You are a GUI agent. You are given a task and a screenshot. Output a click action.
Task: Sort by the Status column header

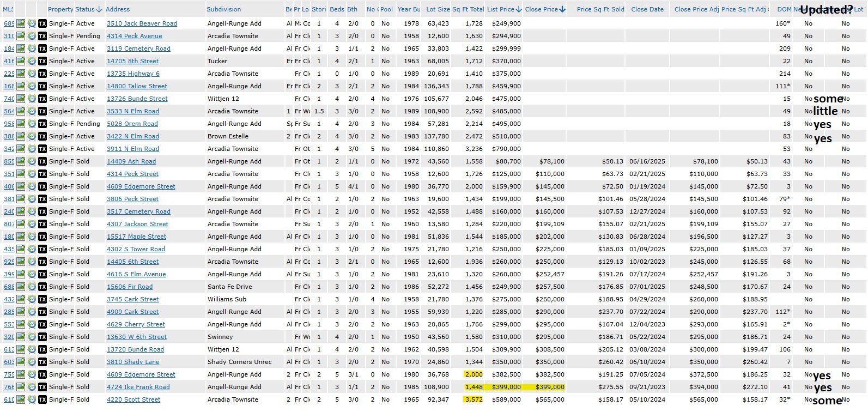click(x=88, y=9)
